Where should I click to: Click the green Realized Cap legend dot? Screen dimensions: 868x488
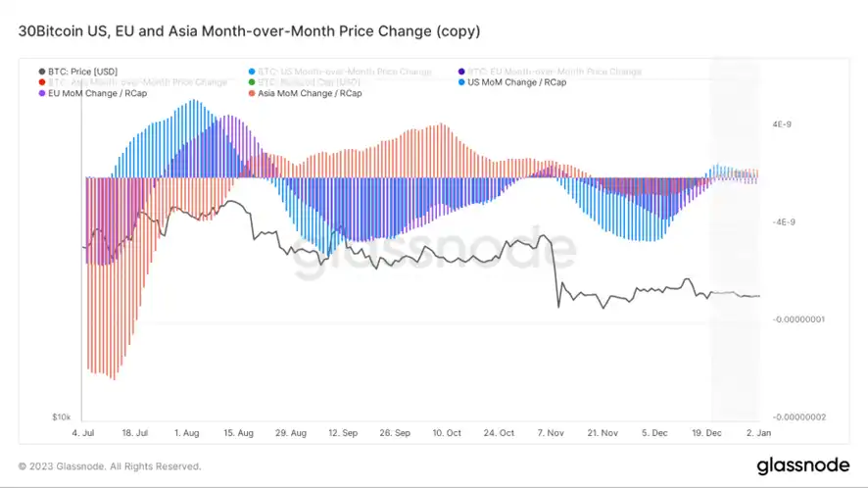click(x=252, y=82)
